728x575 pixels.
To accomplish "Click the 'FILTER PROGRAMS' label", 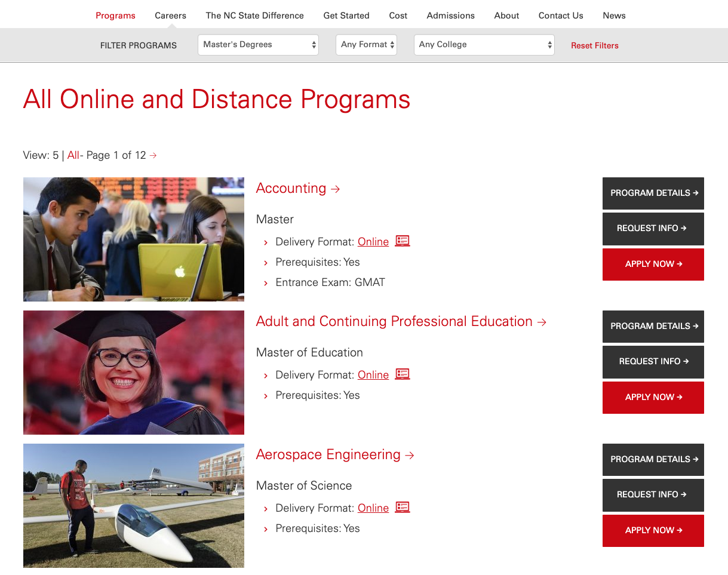I will point(139,45).
